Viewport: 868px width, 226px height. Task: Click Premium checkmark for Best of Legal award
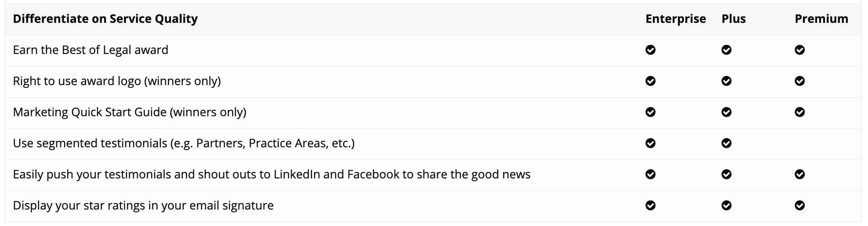[800, 50]
